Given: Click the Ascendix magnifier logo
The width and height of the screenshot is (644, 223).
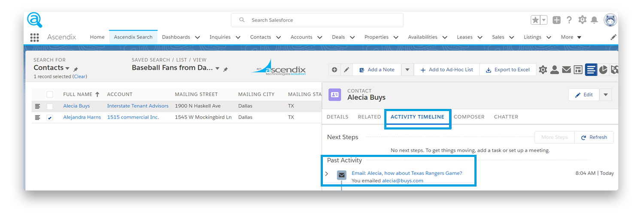Looking at the screenshot, I should pos(34,20).
